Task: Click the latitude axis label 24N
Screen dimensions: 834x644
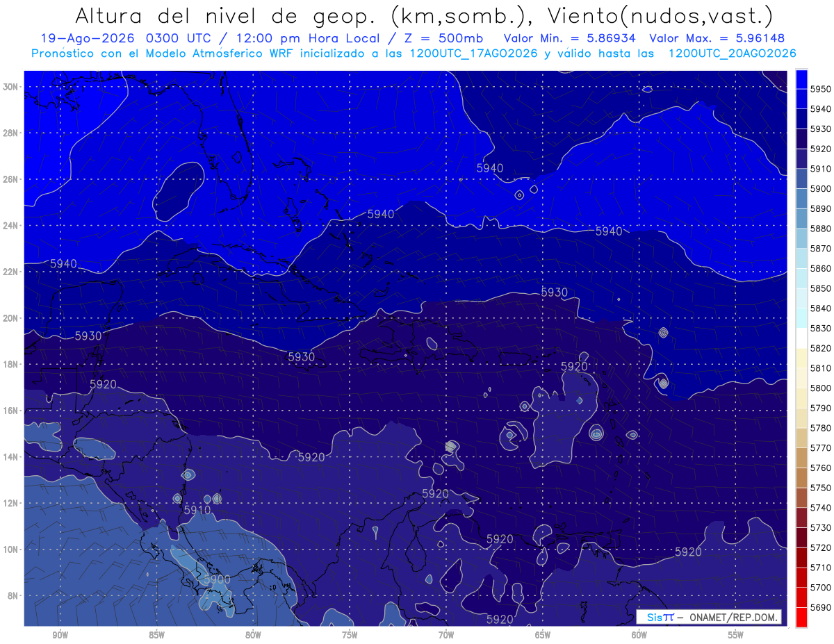Action: [x=12, y=226]
